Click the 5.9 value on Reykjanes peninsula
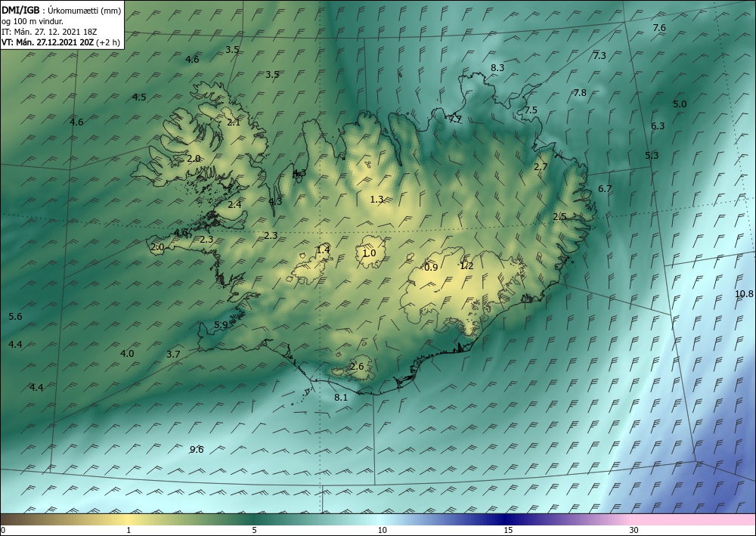This screenshot has width=756, height=536. [x=221, y=325]
